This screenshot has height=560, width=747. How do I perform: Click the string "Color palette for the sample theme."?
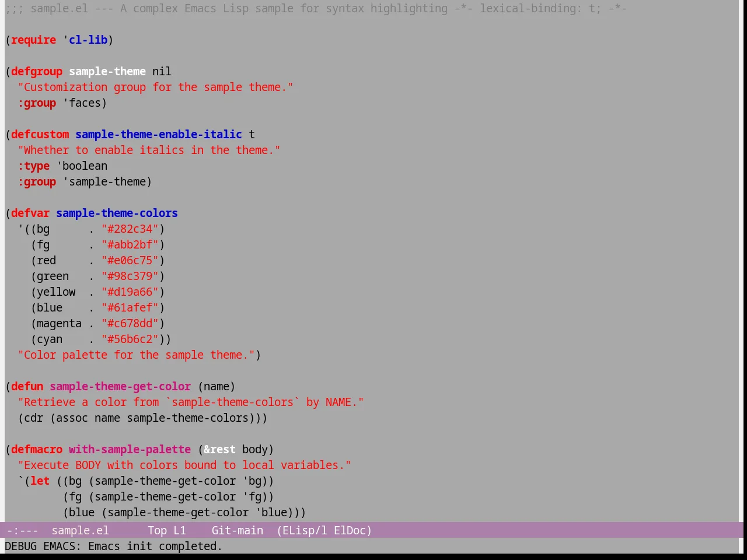(x=136, y=355)
